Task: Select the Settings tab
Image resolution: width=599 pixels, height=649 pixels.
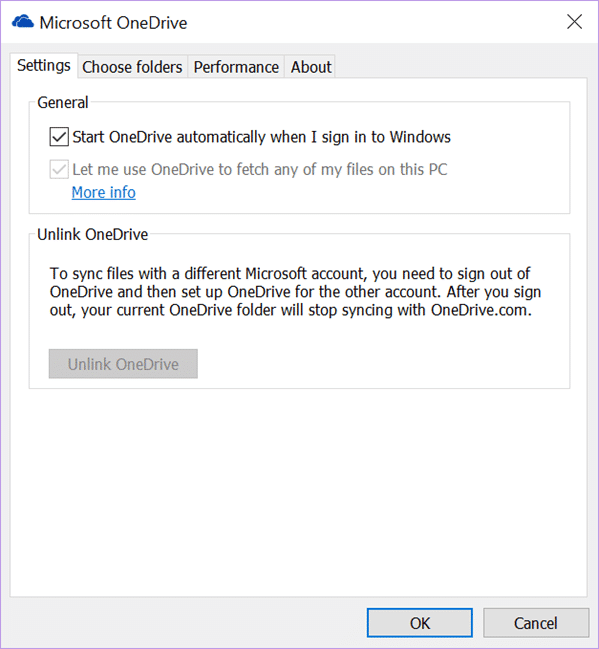Action: (44, 66)
